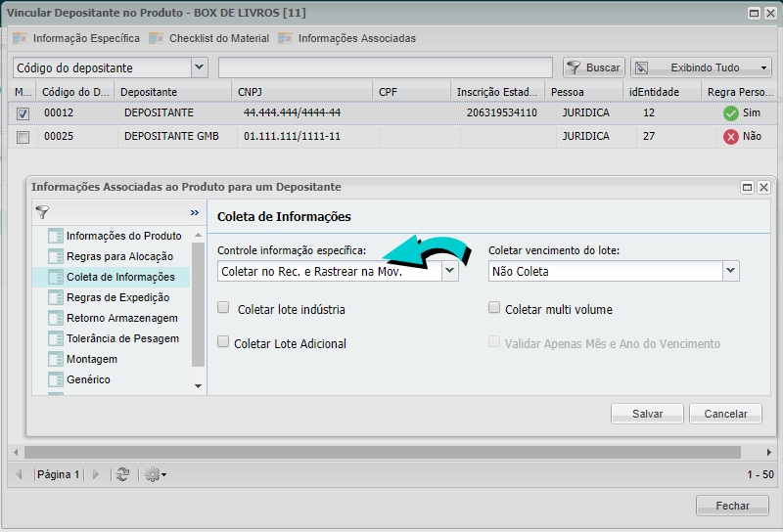Image resolution: width=783 pixels, height=532 pixels.
Task: Select Regras para Alocação in side list
Action: (x=119, y=256)
